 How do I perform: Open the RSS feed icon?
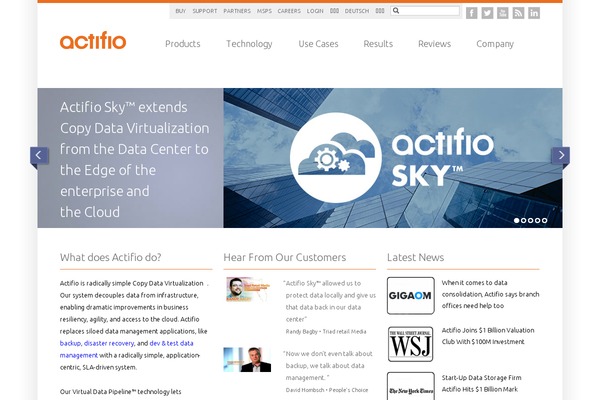(518, 13)
